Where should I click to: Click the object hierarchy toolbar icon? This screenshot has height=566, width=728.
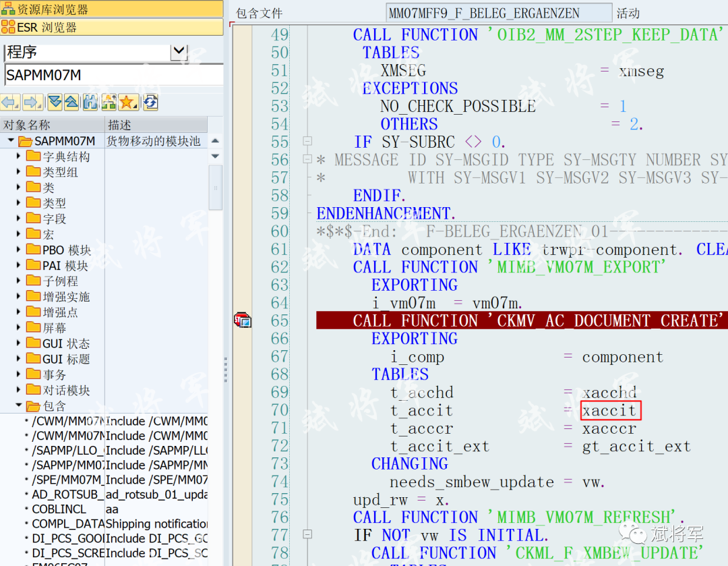coord(109,102)
